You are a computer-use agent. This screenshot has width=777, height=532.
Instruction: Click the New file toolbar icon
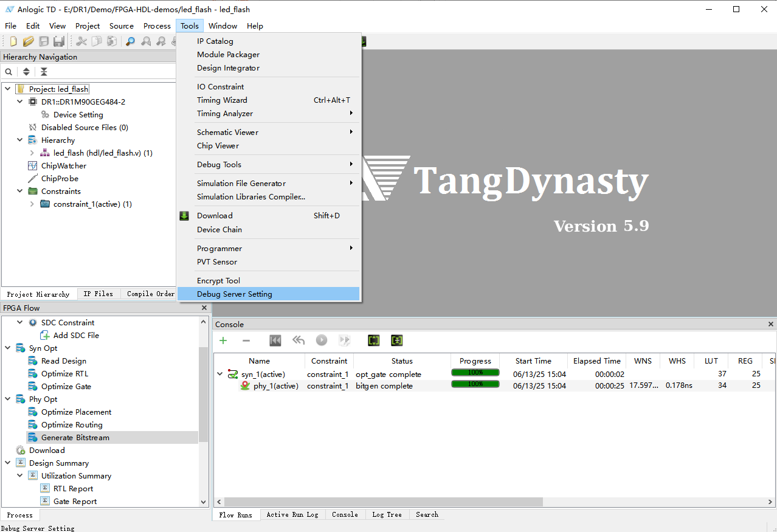[13, 41]
